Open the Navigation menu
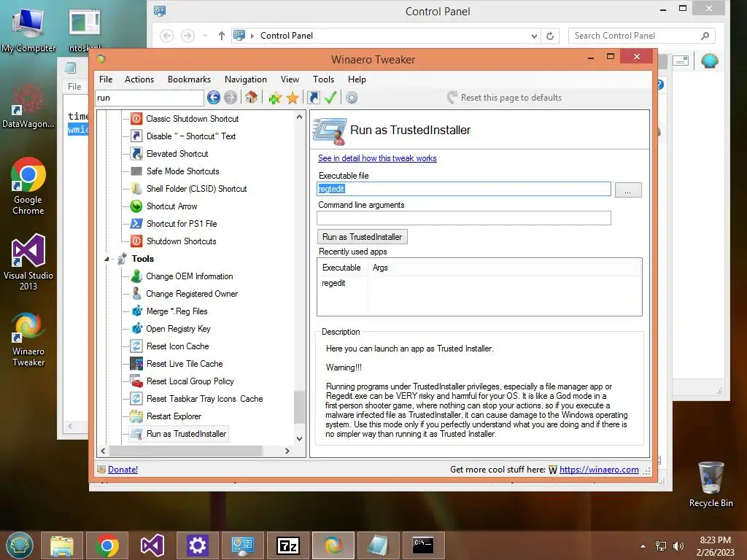 pyautogui.click(x=245, y=79)
